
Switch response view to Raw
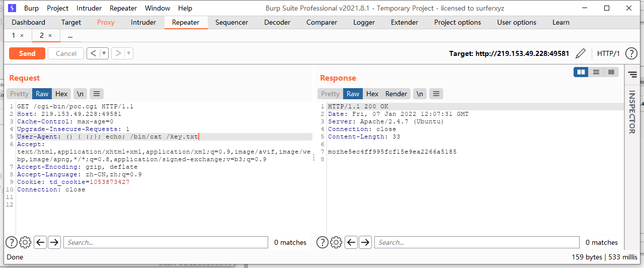click(x=353, y=94)
